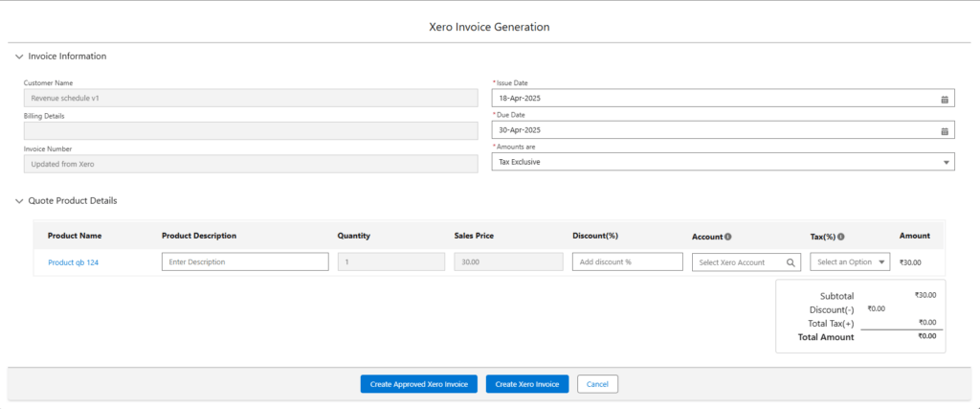The image size is (980, 409).
Task: Click the search icon in Xero Account field
Action: [791, 262]
